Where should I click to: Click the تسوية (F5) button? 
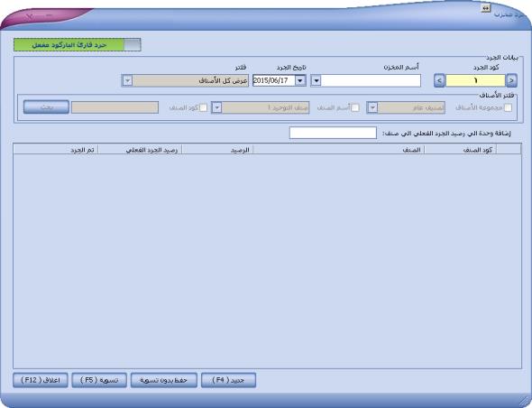[99, 380]
